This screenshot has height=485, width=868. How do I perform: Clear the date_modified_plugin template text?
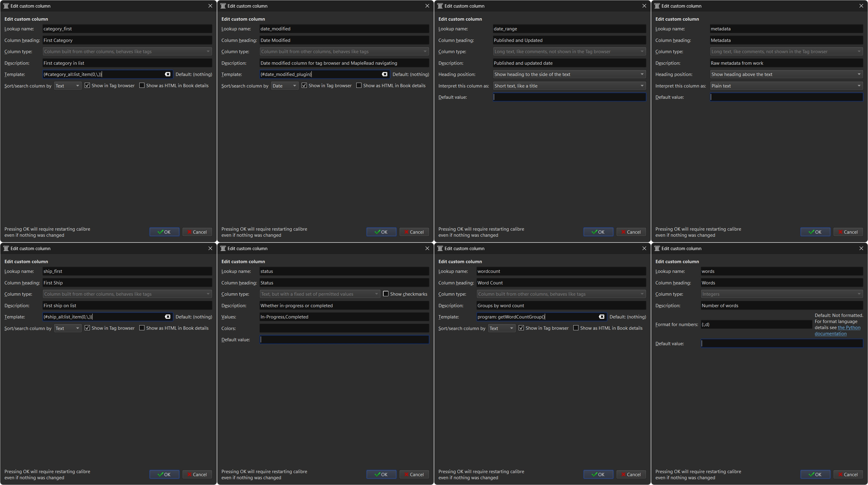pos(385,74)
